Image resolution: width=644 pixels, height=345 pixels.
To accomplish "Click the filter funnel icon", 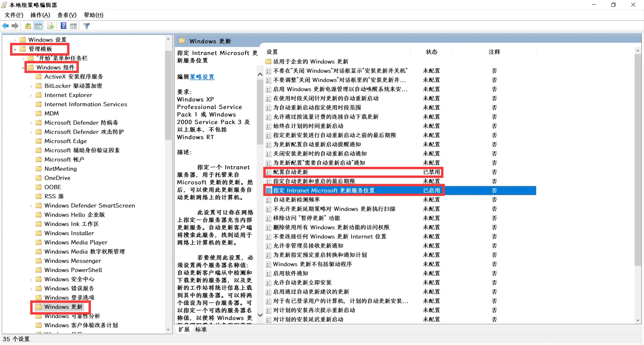I will 87,26.
